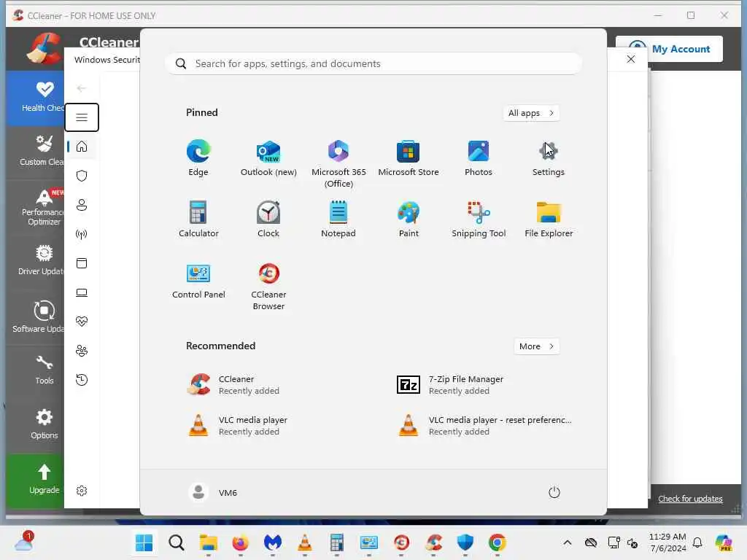Viewport: 747px width, 560px height.
Task: Open Notepad from pinned apps
Action: [x=338, y=219]
